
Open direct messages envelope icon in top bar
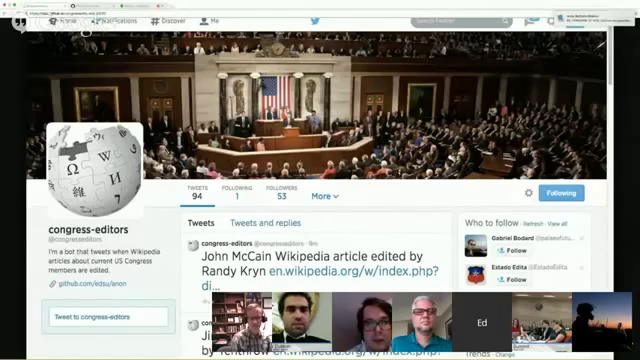[x=530, y=21]
